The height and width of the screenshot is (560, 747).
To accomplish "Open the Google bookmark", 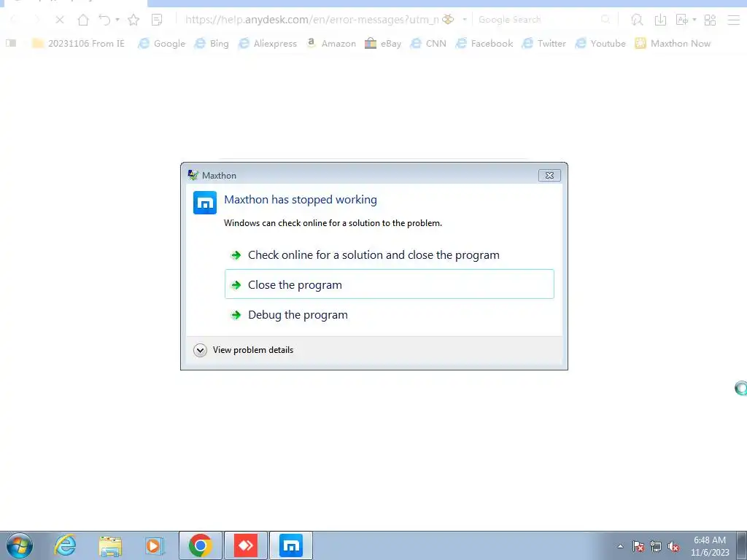I will click(x=161, y=43).
